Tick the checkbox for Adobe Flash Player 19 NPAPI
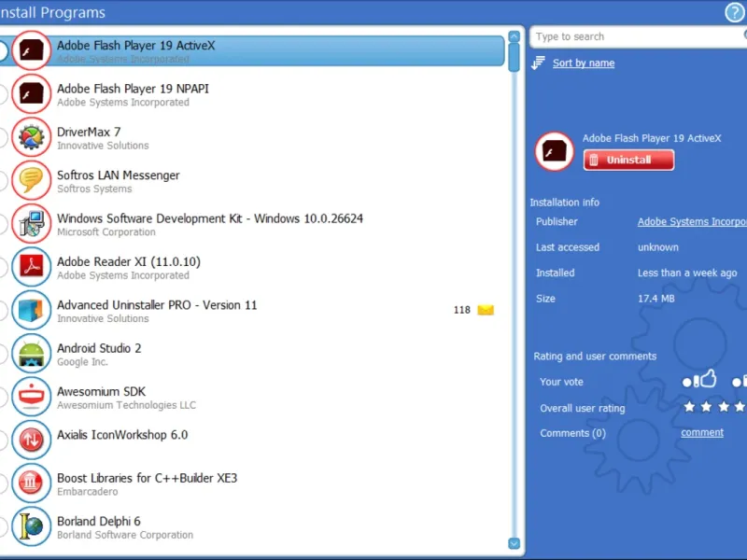The height and width of the screenshot is (560, 747). coord(3,94)
